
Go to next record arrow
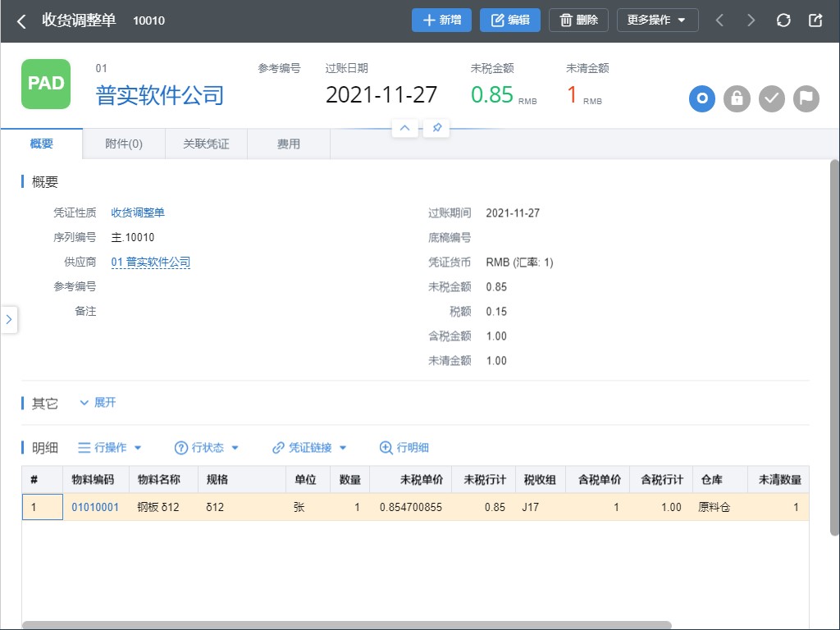[751, 21]
